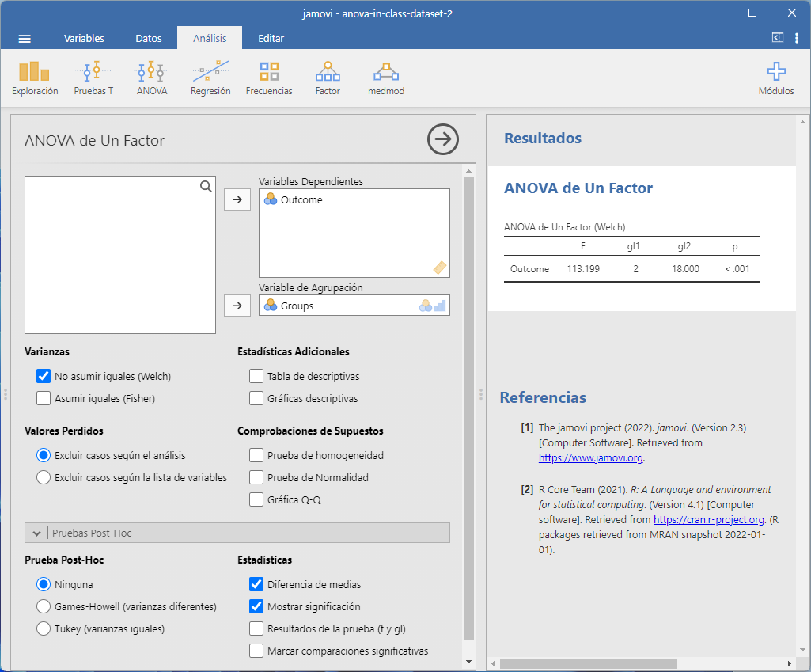Open the jamovi.org link
The image size is (811, 672).
click(591, 457)
